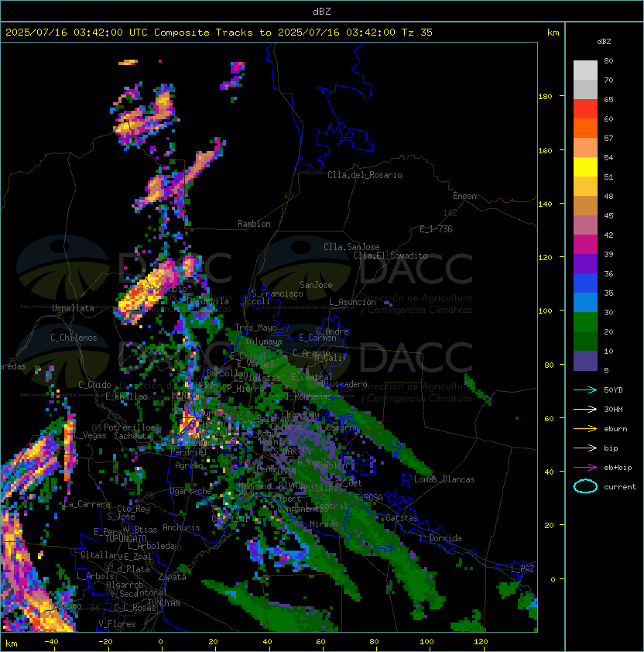Screen dimensions: 644x652
Task: Click the 'Tres_Mayo' map label
Action: [x=255, y=328]
